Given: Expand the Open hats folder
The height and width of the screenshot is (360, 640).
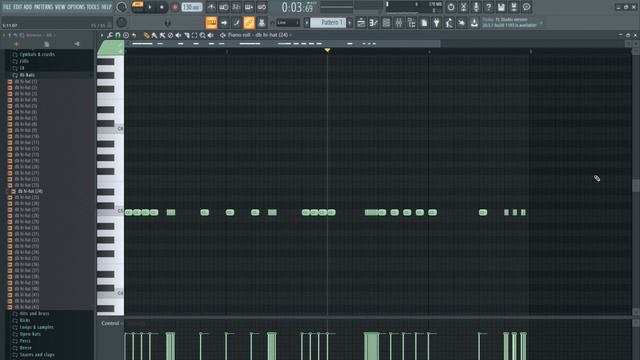Looking at the screenshot, I should pyautogui.click(x=30, y=334).
